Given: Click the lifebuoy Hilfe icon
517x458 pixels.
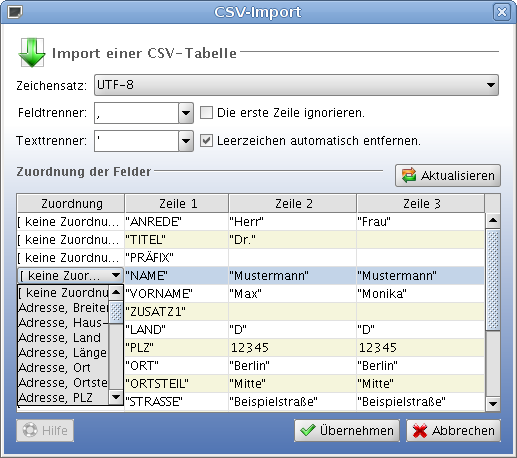Looking at the screenshot, I should [30, 430].
